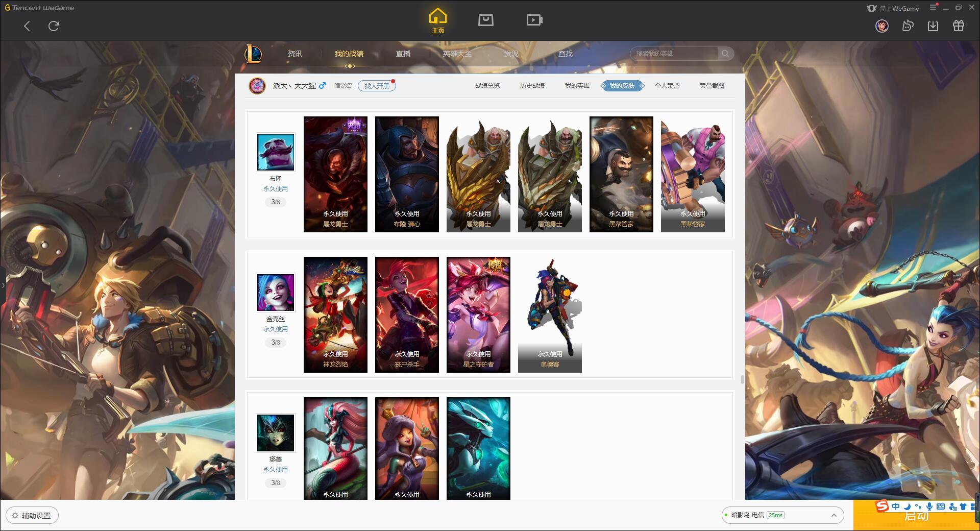Click the skin list vertical scrollbar
Viewport: 980px width, 531px height.
coord(742,379)
